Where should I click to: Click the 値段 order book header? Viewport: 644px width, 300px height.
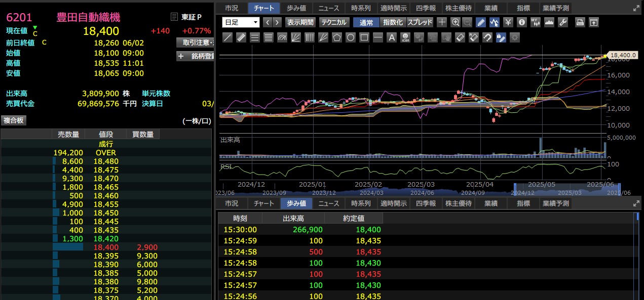pyautogui.click(x=105, y=134)
